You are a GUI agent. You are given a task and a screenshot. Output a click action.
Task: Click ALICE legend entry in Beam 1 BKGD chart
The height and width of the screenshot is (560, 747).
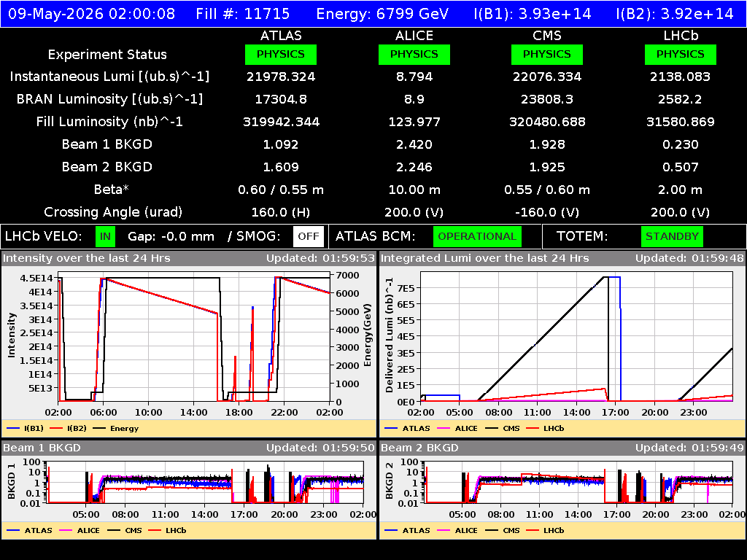coord(80,530)
